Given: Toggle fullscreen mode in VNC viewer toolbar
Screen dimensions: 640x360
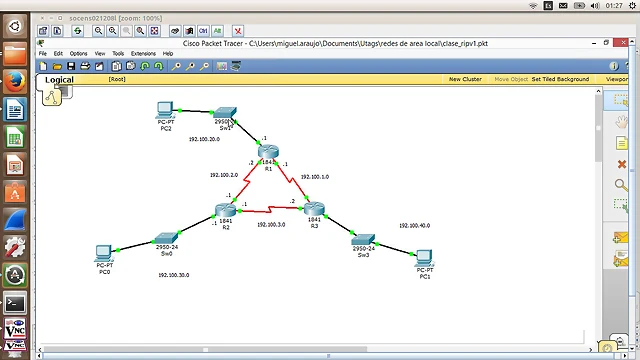Looking at the screenshot, I should click(x=154, y=31).
